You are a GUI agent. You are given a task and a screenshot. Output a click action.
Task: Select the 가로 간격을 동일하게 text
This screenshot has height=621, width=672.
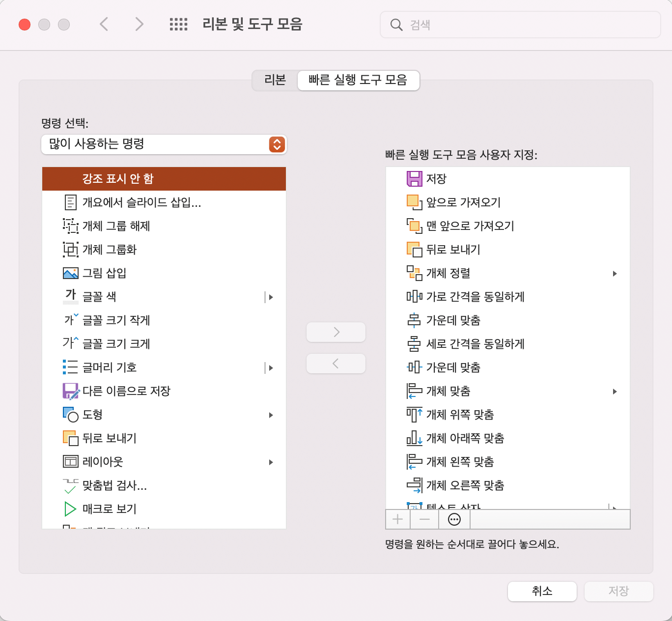coord(476,297)
